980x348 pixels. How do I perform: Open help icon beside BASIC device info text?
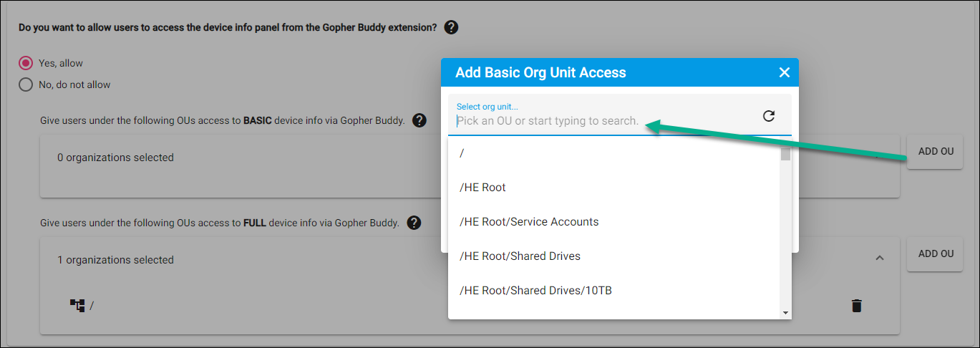419,120
